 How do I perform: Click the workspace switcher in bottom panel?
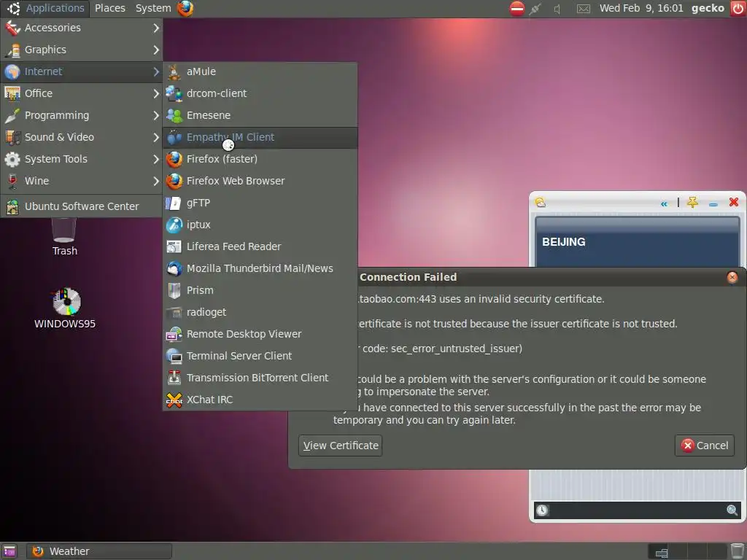(687, 551)
